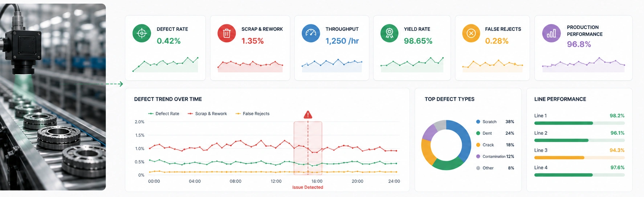Click the orange Line 3 progress bar
Viewport: 644px width, 197px height.
pos(579,158)
